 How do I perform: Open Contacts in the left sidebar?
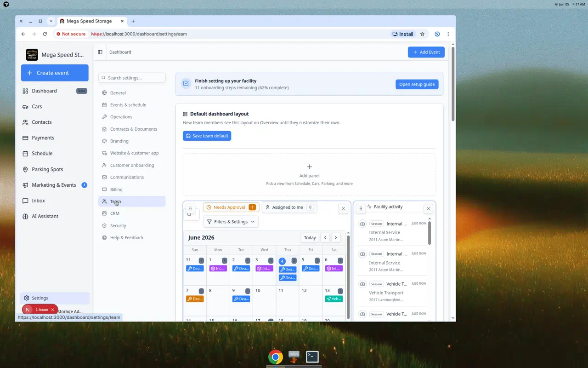click(x=55, y=122)
